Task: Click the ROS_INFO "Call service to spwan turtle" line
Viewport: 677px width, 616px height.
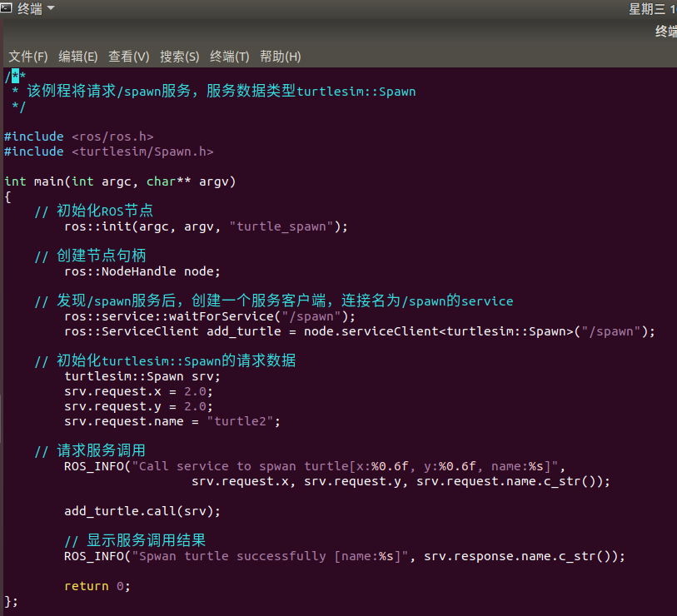Action: [315, 466]
